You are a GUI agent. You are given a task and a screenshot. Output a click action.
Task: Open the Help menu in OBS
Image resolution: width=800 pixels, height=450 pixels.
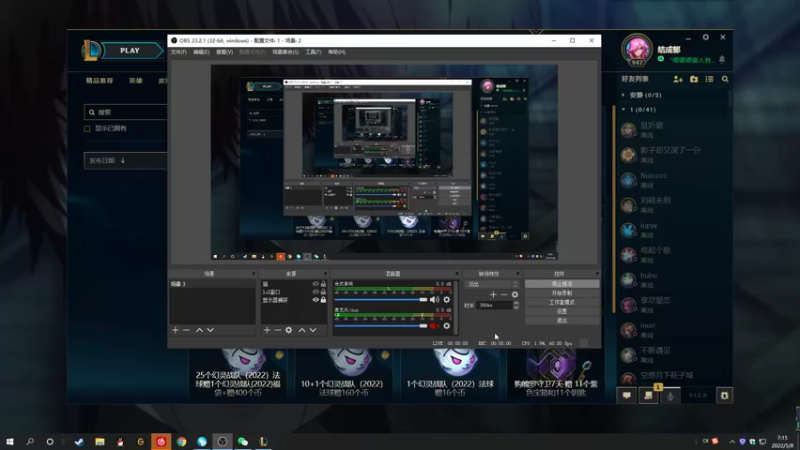click(x=337, y=52)
